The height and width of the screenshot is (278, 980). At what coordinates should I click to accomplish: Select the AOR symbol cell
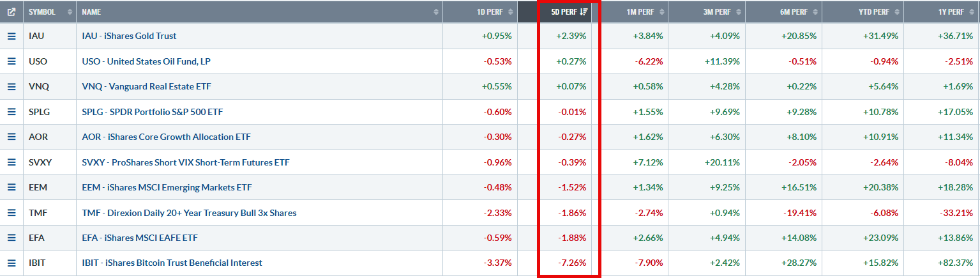click(49, 137)
